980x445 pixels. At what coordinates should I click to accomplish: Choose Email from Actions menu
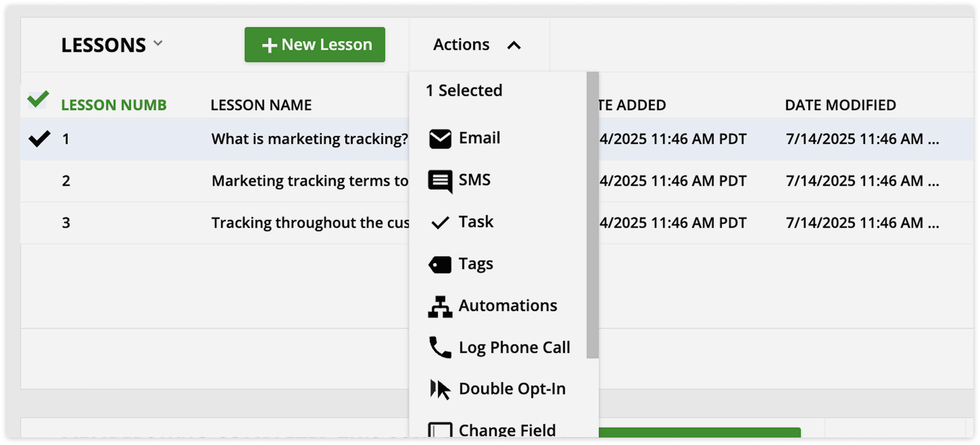click(x=498, y=138)
